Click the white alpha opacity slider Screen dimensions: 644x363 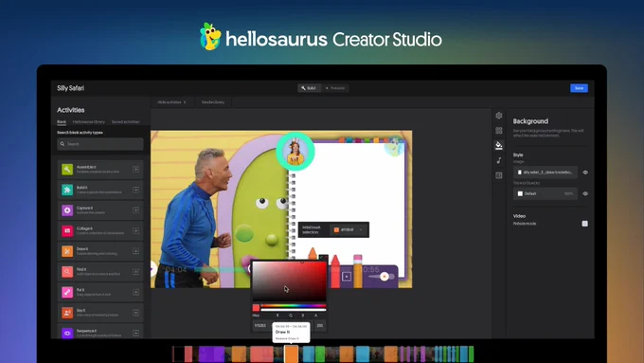(x=294, y=310)
